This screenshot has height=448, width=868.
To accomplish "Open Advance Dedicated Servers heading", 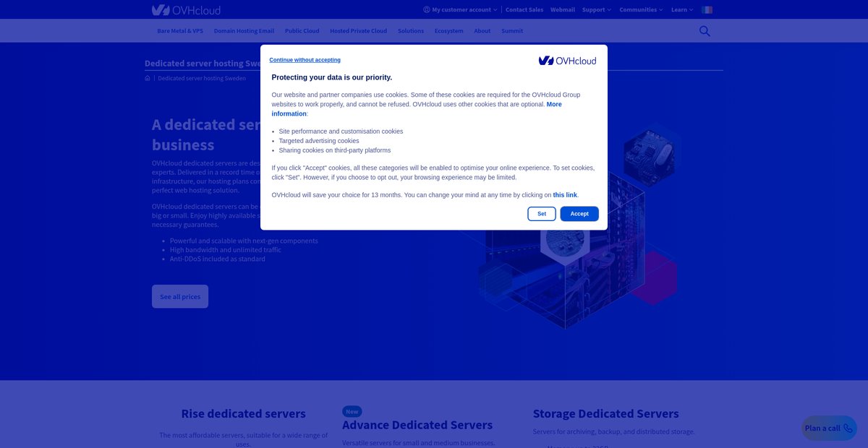I will click(x=417, y=425).
